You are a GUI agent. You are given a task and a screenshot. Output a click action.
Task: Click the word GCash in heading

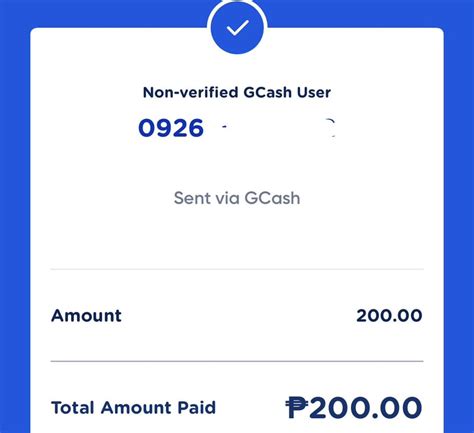(268, 92)
